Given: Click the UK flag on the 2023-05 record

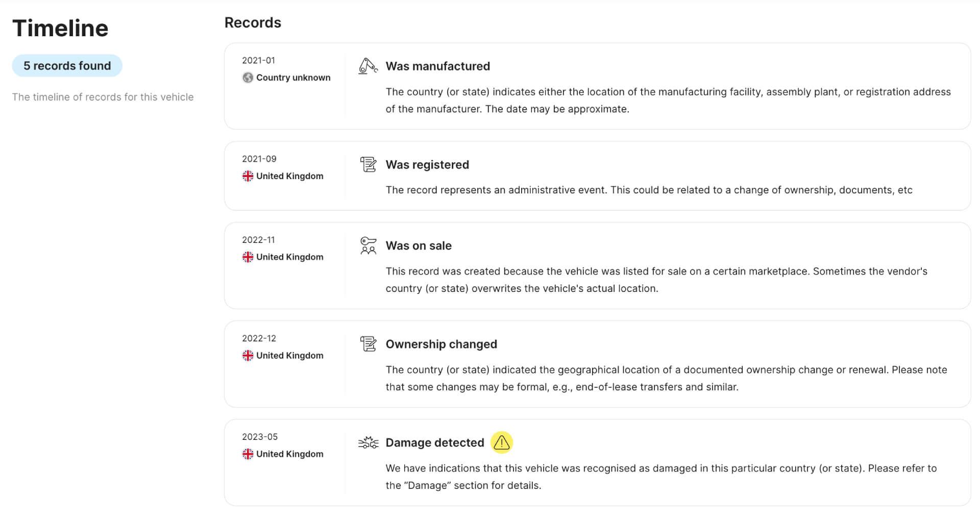Looking at the screenshot, I should click(249, 453).
